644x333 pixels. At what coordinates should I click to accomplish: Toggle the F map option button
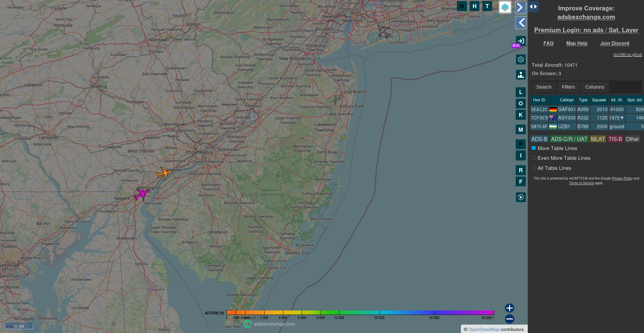tap(521, 182)
